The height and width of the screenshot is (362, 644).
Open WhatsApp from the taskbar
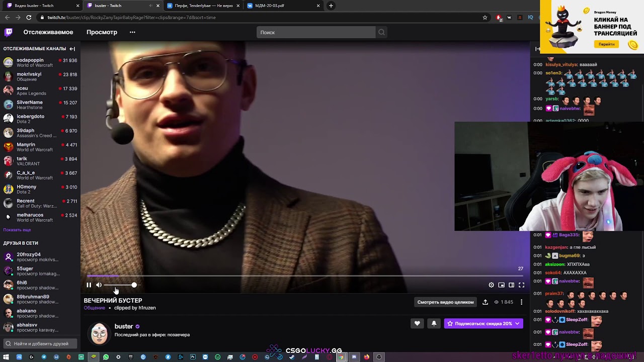[106, 357]
